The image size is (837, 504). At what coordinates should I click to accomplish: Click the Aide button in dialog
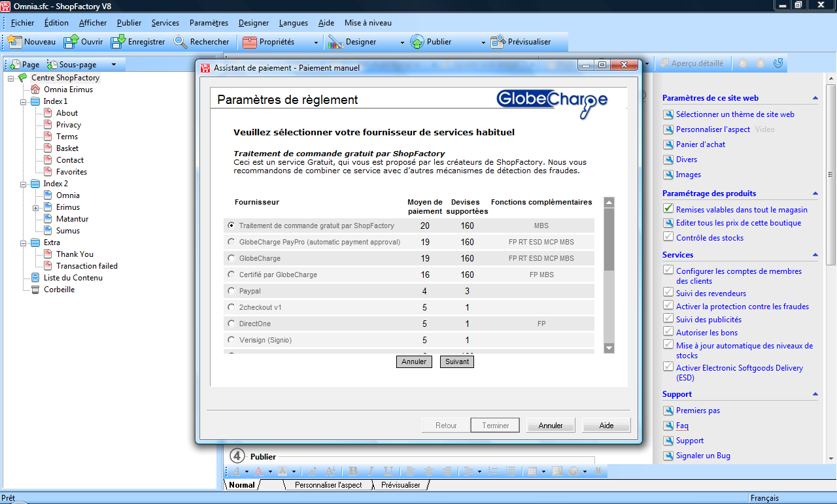coord(606,426)
